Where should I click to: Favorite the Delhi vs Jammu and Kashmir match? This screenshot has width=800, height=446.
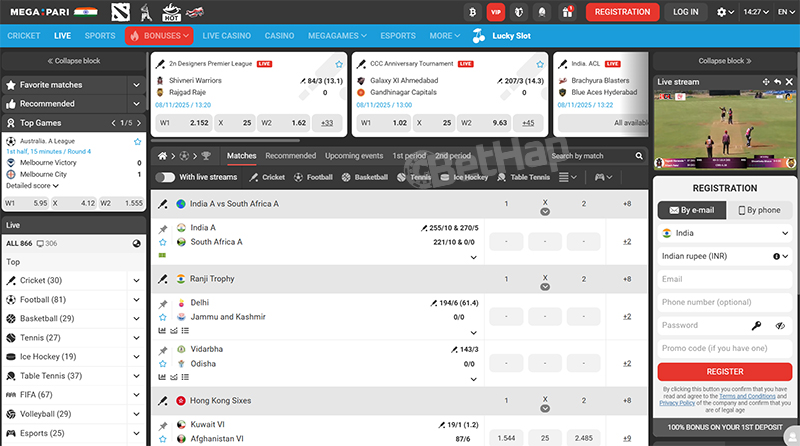[x=163, y=317]
